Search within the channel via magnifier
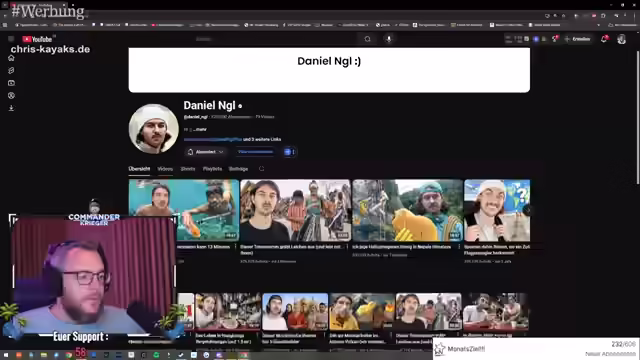Screen dimensions: 640x360 [x=261, y=169]
